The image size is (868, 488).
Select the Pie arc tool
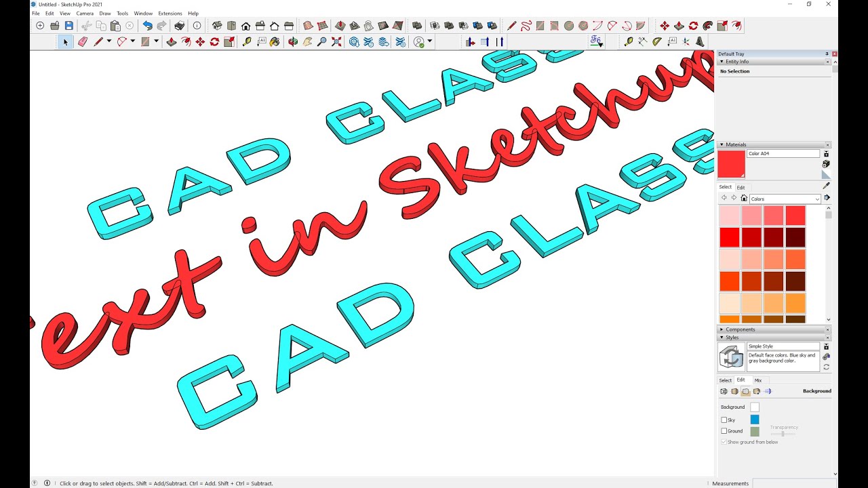tap(639, 26)
